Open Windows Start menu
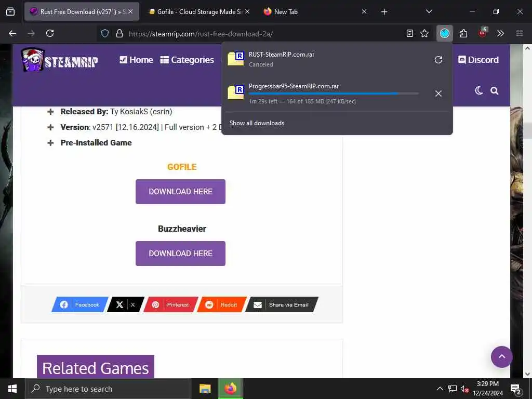532x399 pixels. coord(12,389)
